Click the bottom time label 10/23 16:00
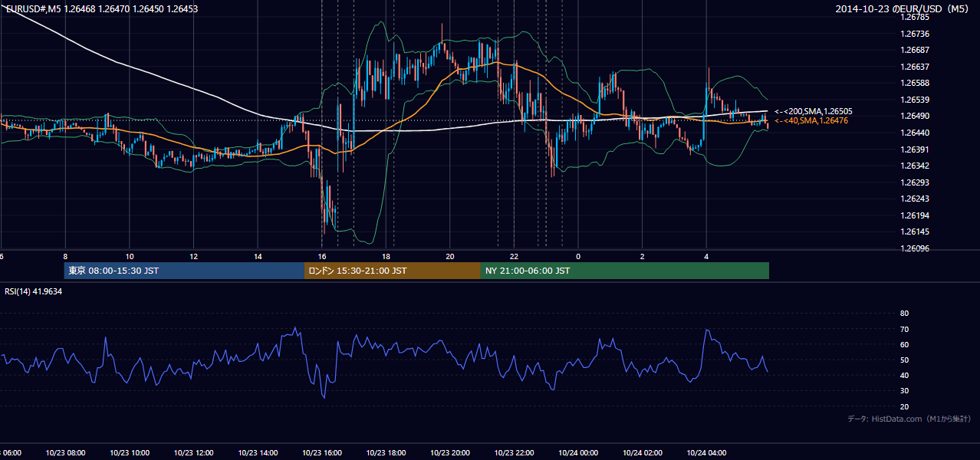Image resolution: width=980 pixels, height=460 pixels. point(322,453)
